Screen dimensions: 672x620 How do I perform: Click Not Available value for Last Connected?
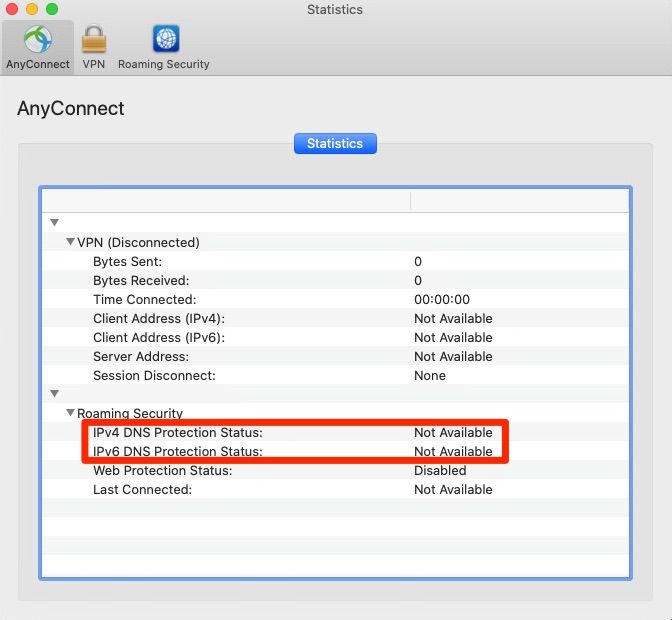point(453,489)
